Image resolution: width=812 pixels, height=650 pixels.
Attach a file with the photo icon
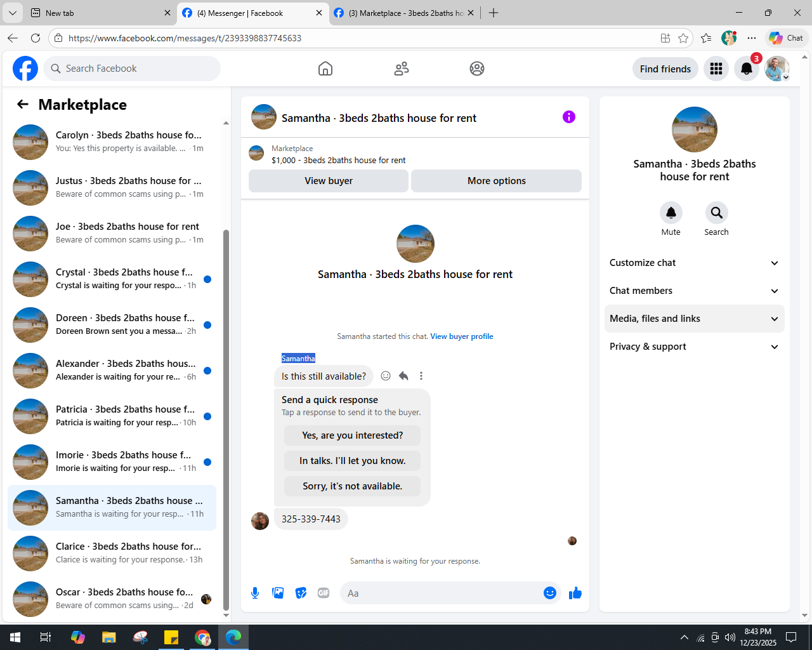pyautogui.click(x=278, y=593)
